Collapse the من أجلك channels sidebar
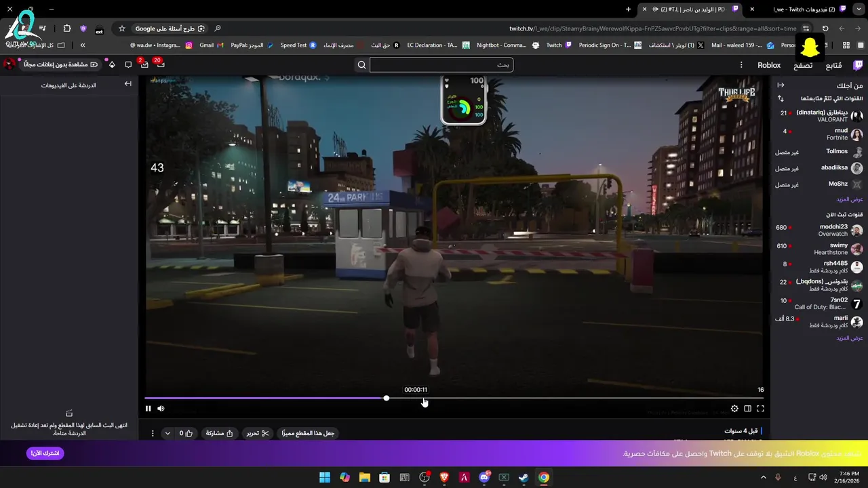 click(781, 85)
